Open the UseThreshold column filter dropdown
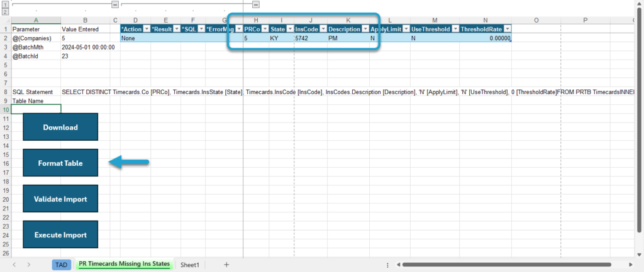Viewport: 644px width, 272px height. [455, 29]
